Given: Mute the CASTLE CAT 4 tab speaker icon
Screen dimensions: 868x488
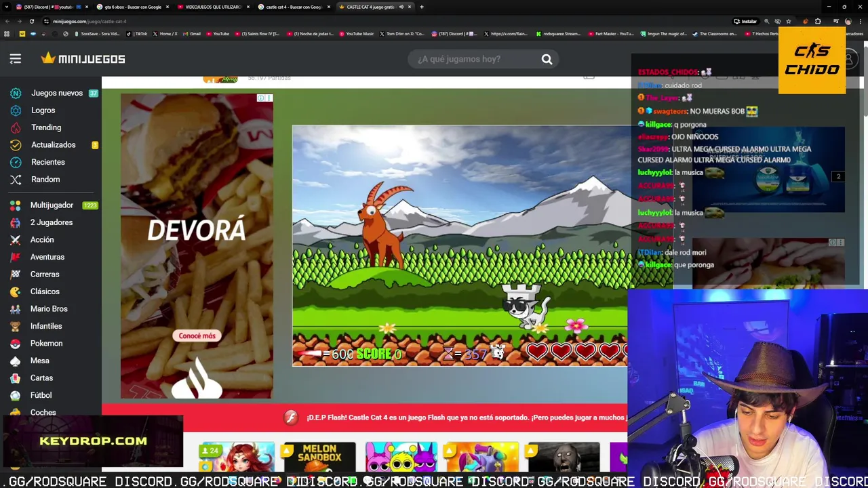Looking at the screenshot, I should click(401, 7).
